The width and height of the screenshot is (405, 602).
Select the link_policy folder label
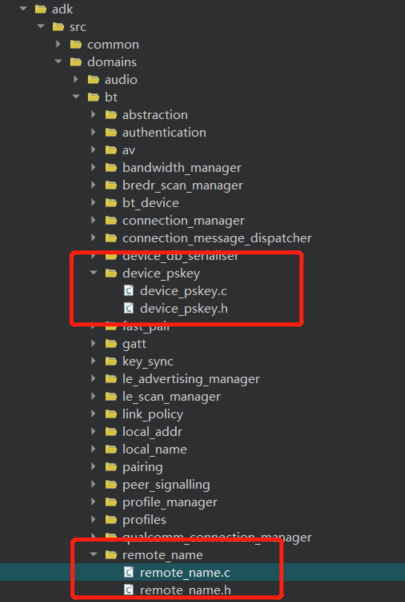point(153,415)
